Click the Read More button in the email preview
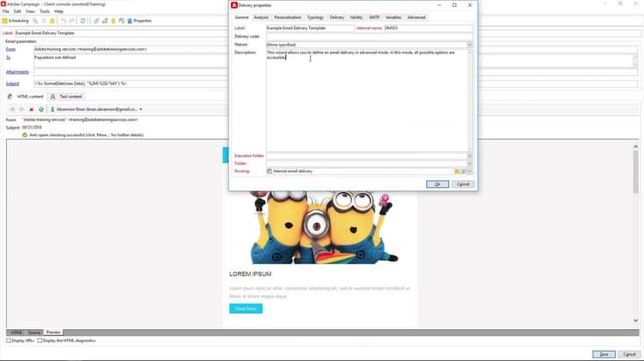 246,309
